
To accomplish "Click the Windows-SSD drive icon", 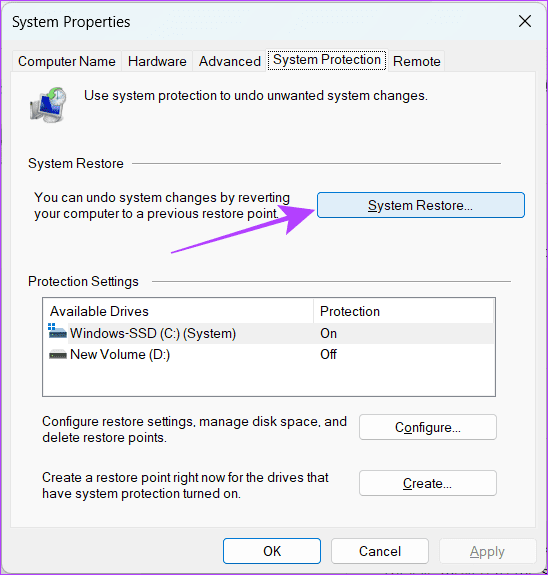I will click(57, 331).
